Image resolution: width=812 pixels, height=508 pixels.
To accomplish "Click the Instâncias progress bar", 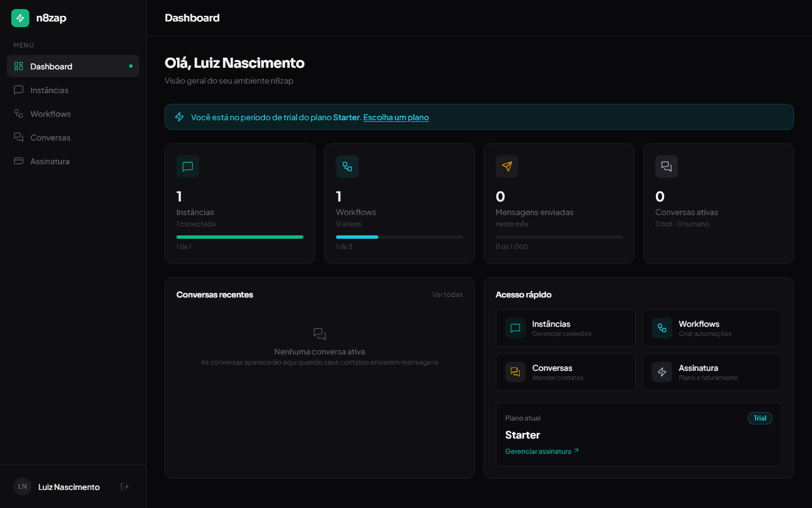I will coord(240,237).
